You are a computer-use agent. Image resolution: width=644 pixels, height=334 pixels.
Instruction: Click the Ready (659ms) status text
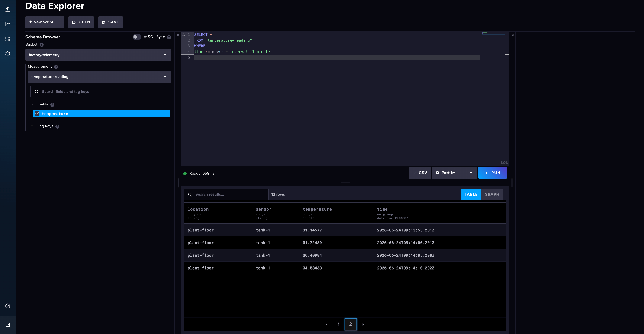pos(202,173)
